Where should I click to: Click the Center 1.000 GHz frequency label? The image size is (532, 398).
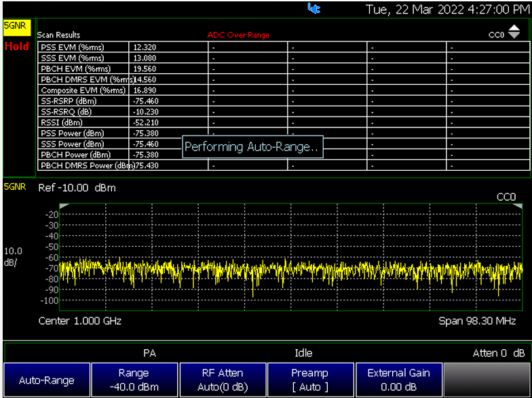click(80, 321)
